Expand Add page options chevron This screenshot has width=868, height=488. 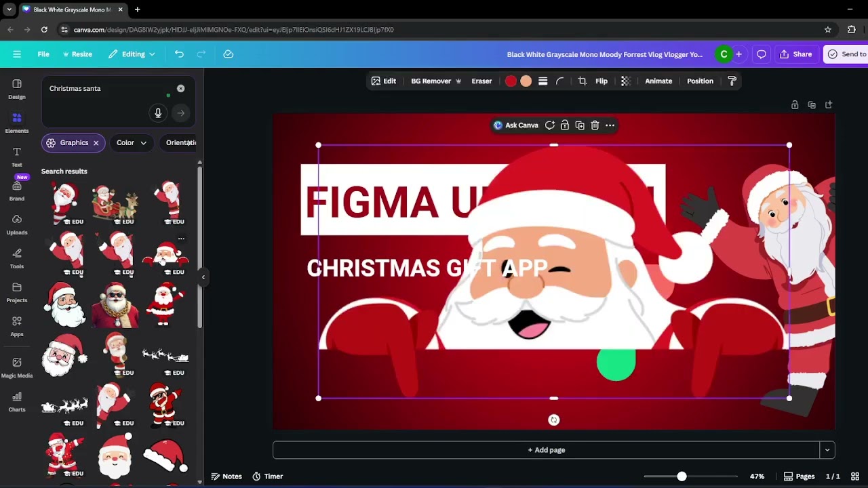coord(827,450)
